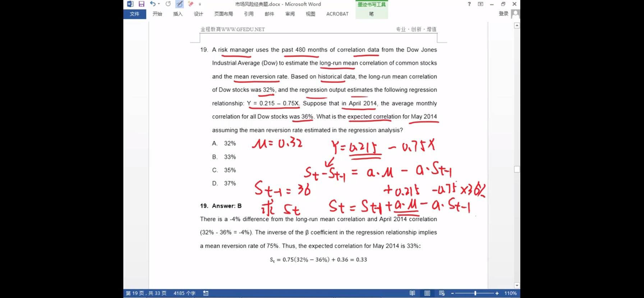The height and width of the screenshot is (298, 644).
Task: Click the formula line 'St = 0.75(32% − 36%) + 0.36 = 0.33'
Action: 318,259
